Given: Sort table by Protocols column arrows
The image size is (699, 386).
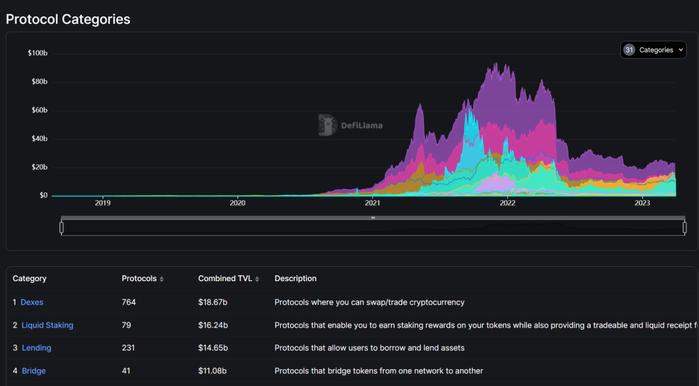Looking at the screenshot, I should [161, 279].
